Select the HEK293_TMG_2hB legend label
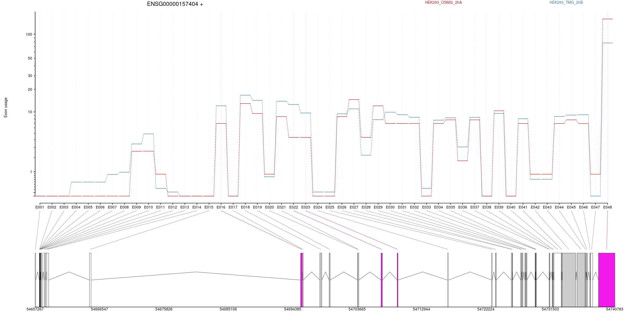The height and width of the screenshot is (322, 644). (566, 3)
